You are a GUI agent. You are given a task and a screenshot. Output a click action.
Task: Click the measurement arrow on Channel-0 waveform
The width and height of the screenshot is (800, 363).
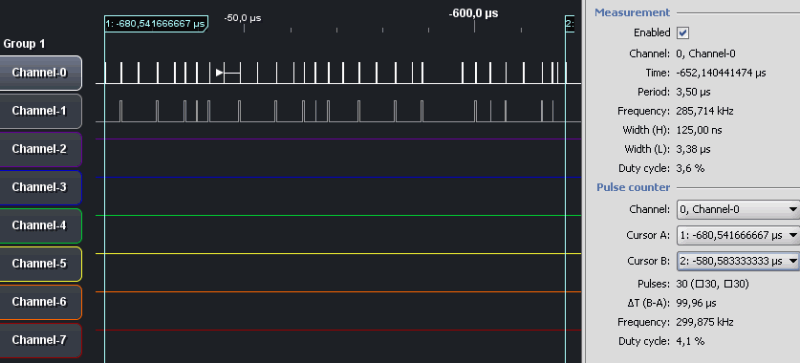pos(228,73)
